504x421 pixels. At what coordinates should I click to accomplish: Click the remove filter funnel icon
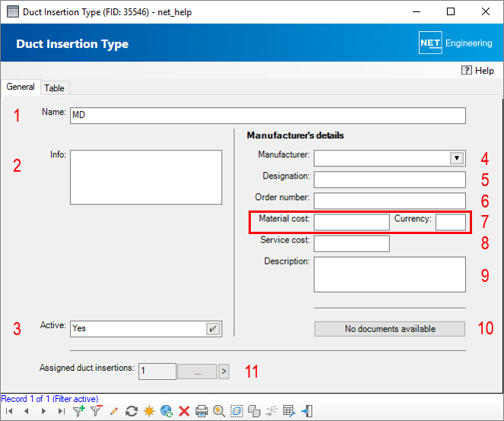click(96, 411)
